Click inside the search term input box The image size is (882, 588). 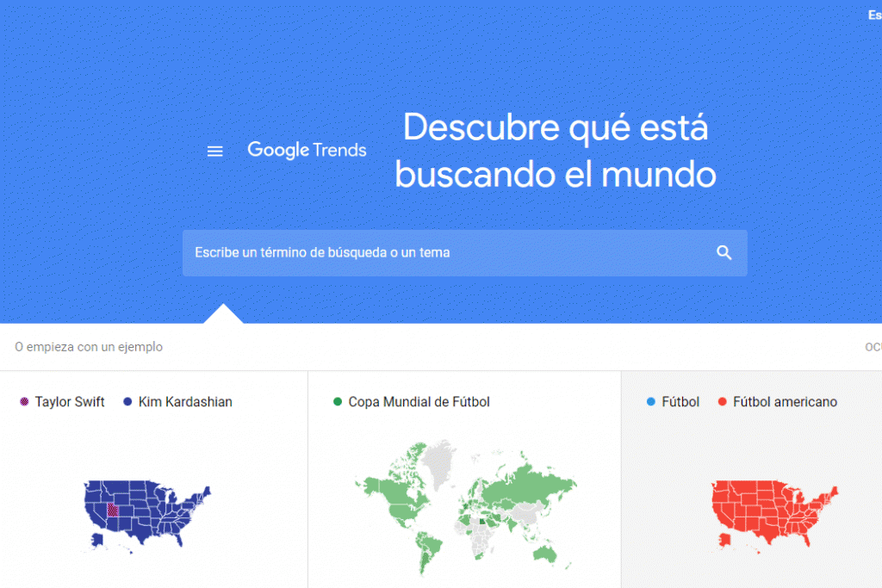click(x=388, y=252)
